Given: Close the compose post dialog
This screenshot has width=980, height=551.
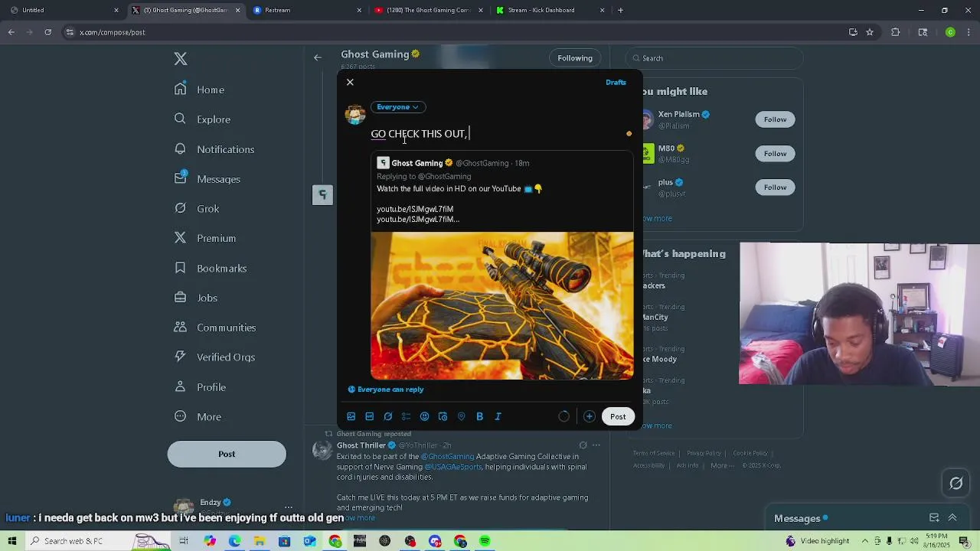Looking at the screenshot, I should pyautogui.click(x=350, y=82).
